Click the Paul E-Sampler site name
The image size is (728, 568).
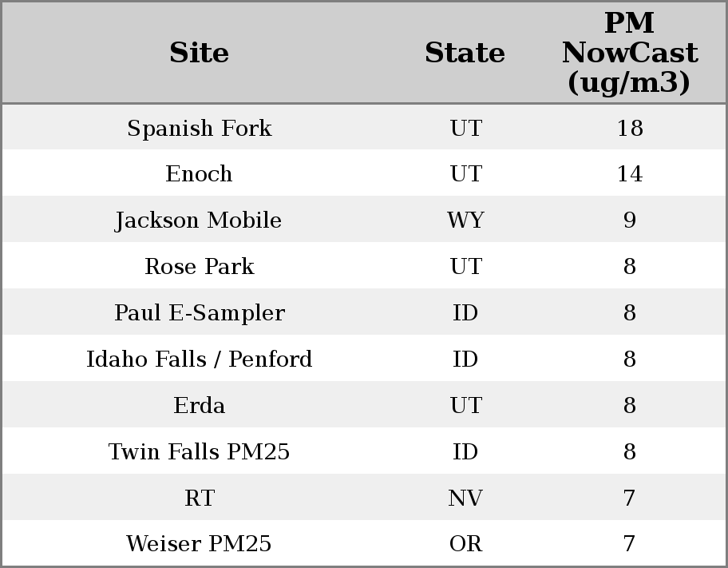199,313
